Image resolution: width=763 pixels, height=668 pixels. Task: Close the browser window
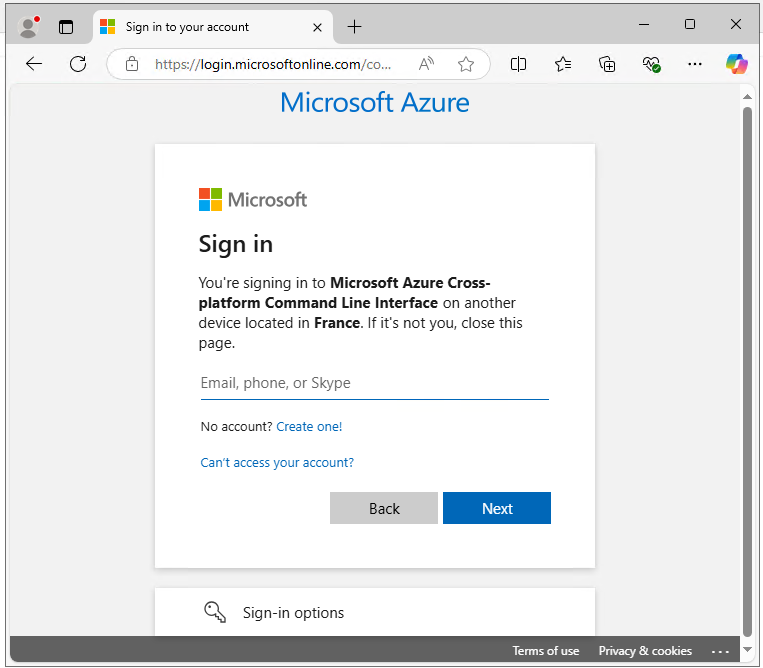click(736, 24)
